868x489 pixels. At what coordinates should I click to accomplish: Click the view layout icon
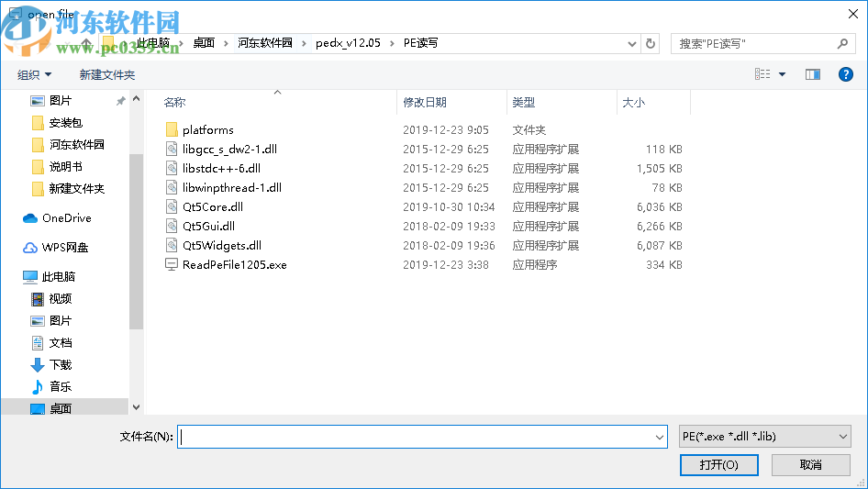tap(762, 74)
